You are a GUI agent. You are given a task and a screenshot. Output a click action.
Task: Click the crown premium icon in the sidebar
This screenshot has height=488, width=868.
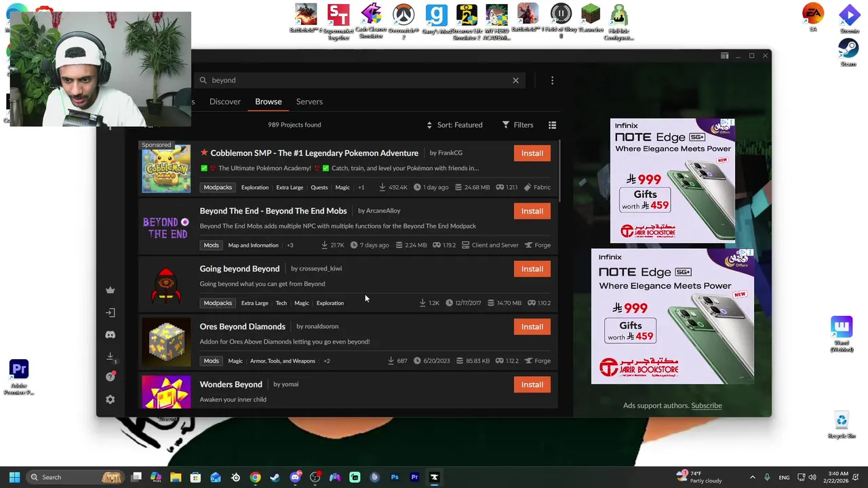[110, 290]
